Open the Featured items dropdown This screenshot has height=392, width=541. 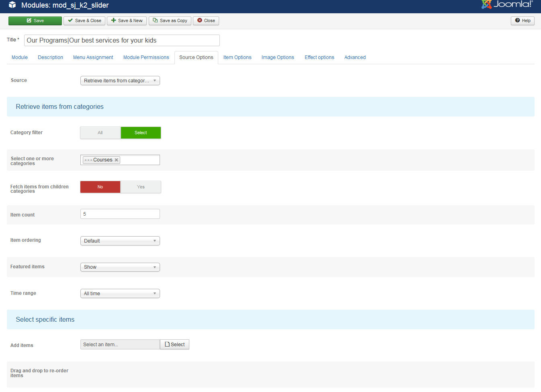click(120, 267)
